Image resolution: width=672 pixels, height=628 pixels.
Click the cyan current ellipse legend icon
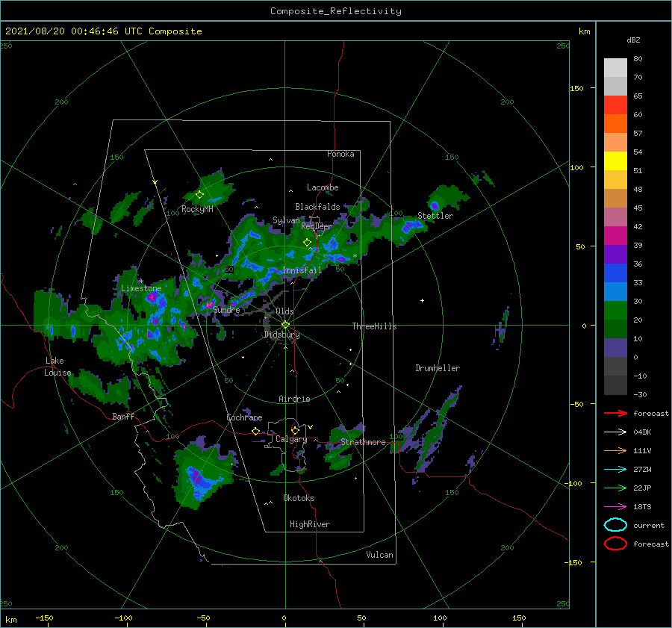tap(615, 525)
